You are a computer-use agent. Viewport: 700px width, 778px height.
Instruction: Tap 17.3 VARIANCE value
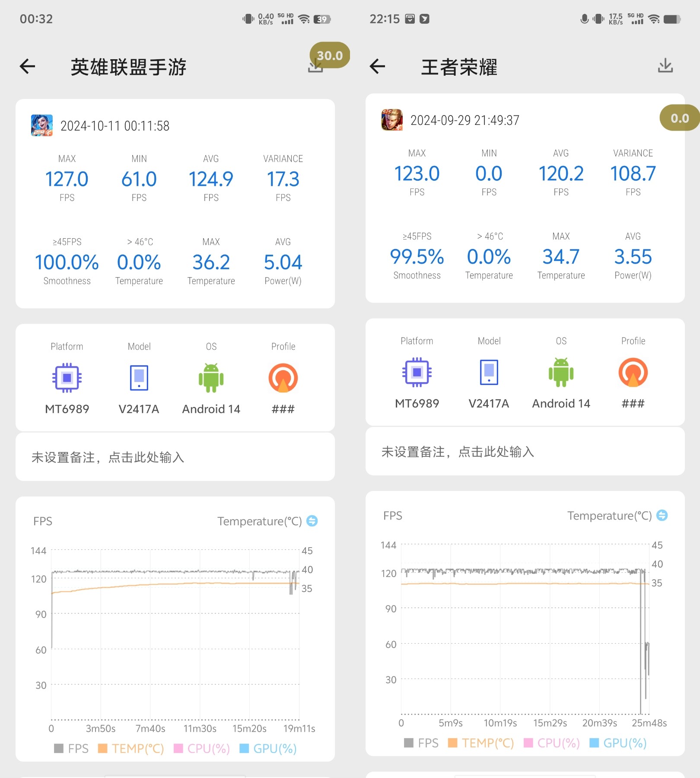click(x=283, y=179)
